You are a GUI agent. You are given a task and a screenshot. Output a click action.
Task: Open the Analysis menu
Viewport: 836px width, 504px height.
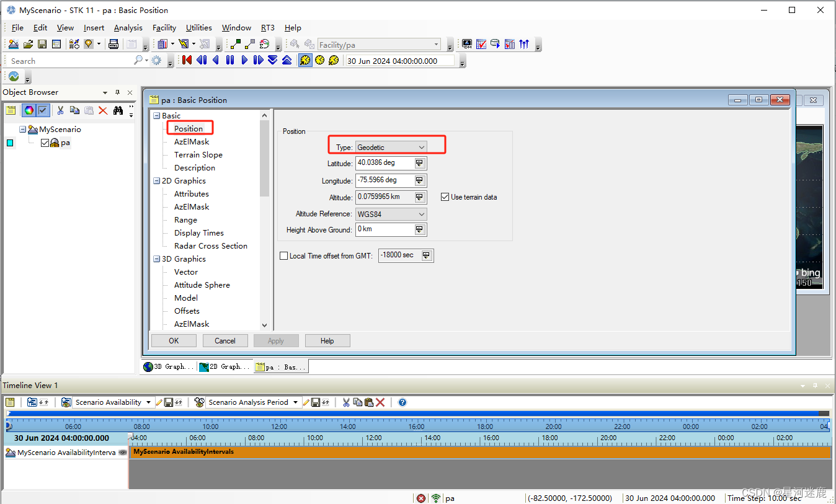[x=128, y=28]
